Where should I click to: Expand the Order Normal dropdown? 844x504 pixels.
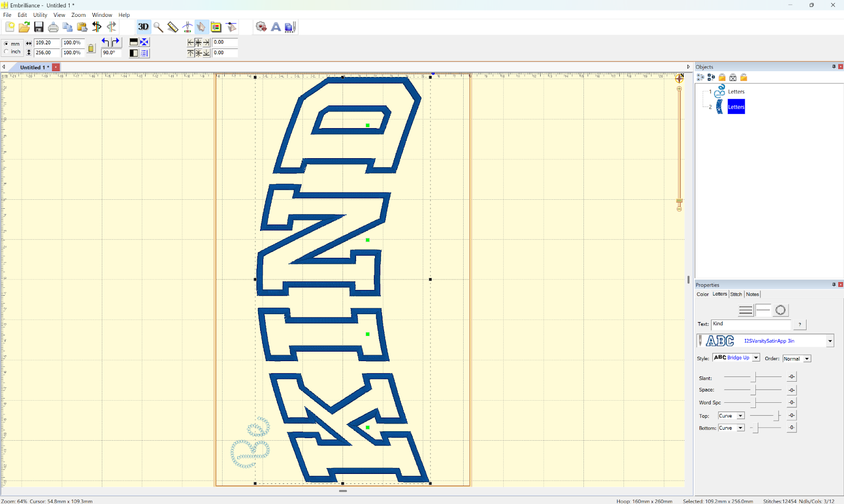point(807,359)
